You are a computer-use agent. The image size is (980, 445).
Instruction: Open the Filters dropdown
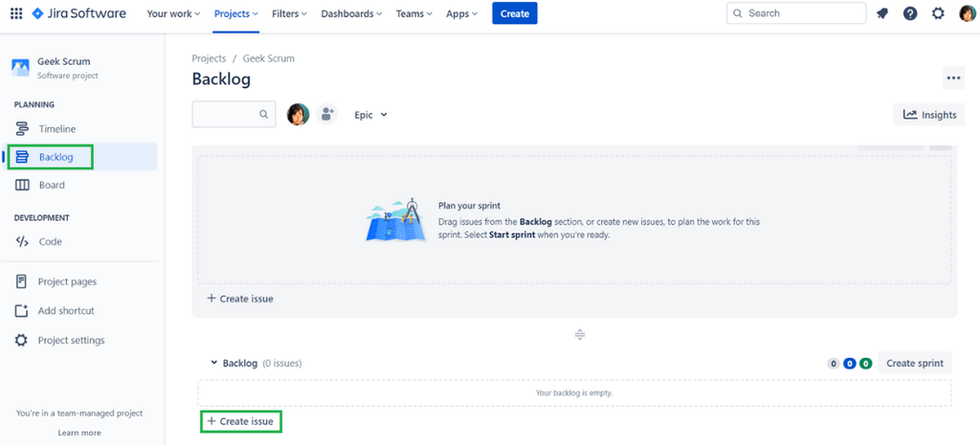click(x=289, y=13)
